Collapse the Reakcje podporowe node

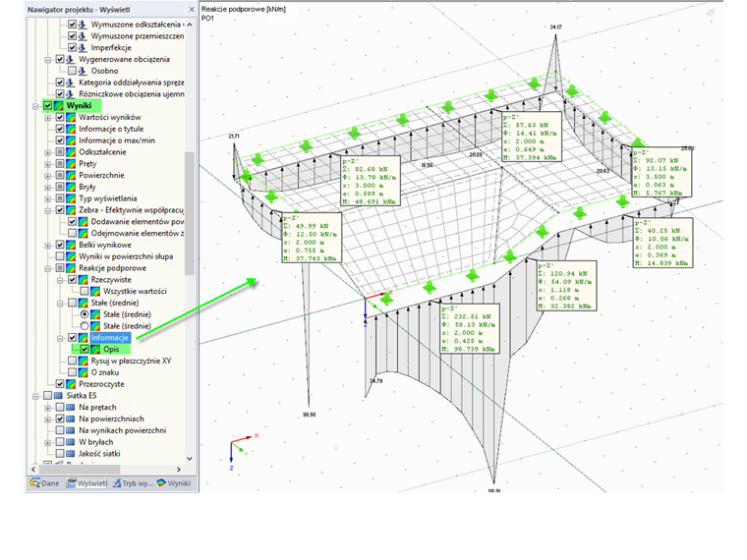pos(47,268)
